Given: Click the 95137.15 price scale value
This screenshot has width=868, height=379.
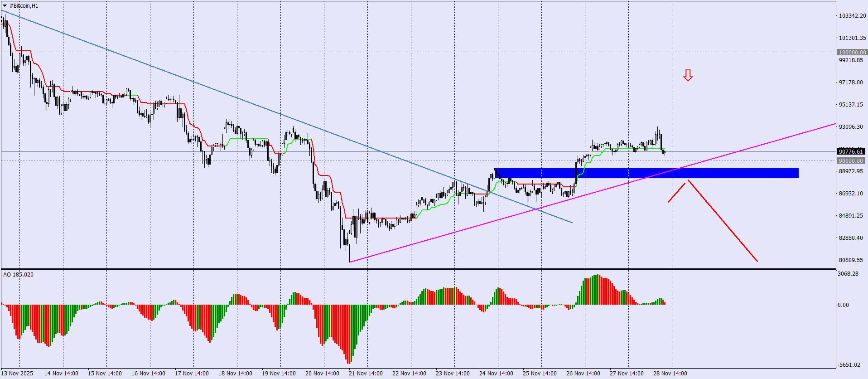Looking at the screenshot, I should pyautogui.click(x=851, y=105).
